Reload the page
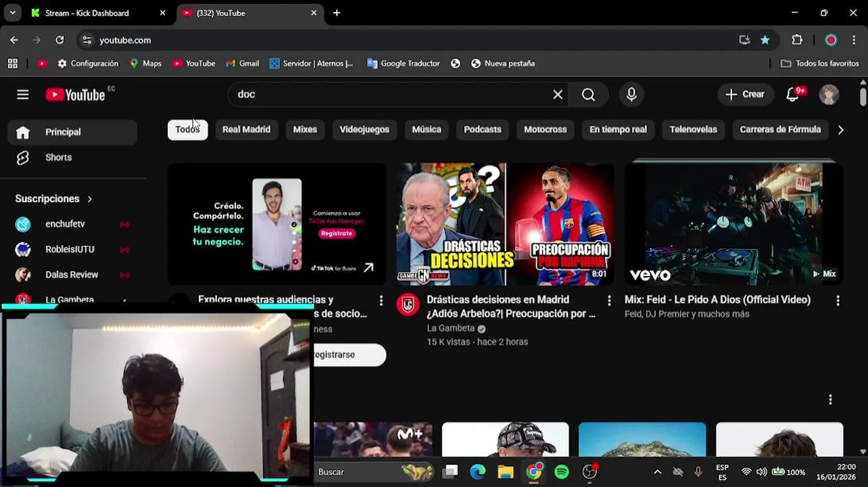The image size is (868, 487). tap(59, 40)
